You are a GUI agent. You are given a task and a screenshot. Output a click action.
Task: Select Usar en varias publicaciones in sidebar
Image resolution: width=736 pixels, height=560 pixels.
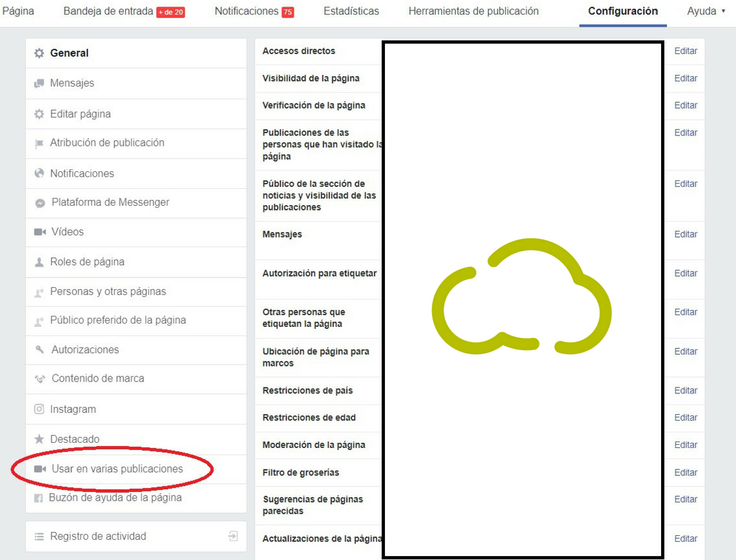(117, 469)
